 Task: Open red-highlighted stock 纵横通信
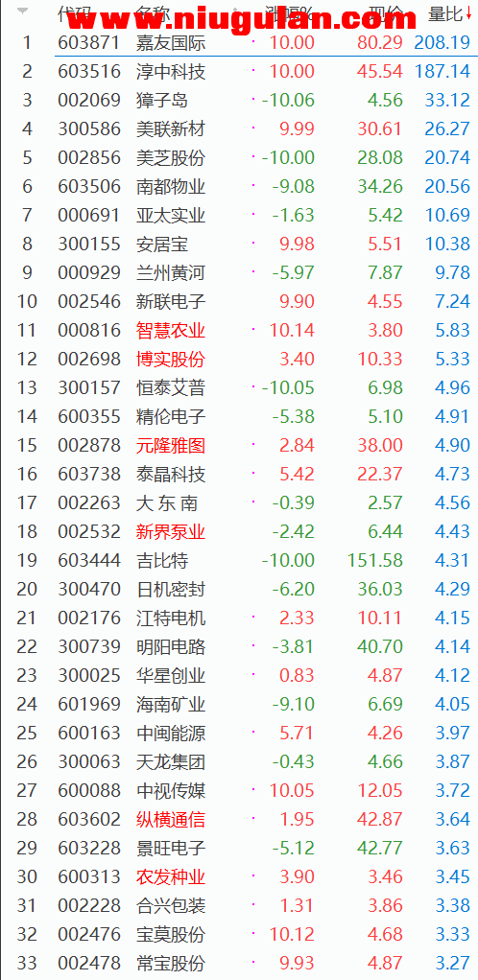click(x=171, y=819)
